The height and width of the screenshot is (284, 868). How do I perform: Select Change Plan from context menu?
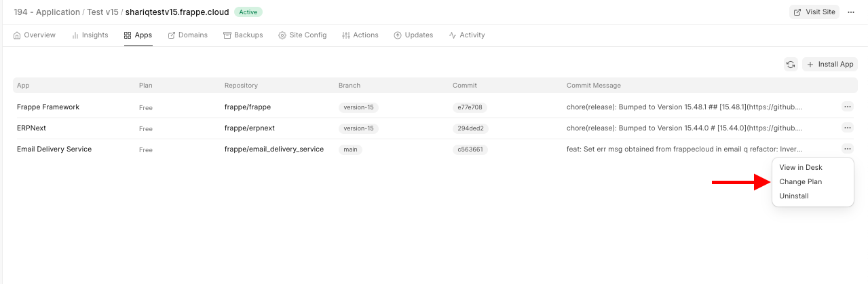click(800, 182)
